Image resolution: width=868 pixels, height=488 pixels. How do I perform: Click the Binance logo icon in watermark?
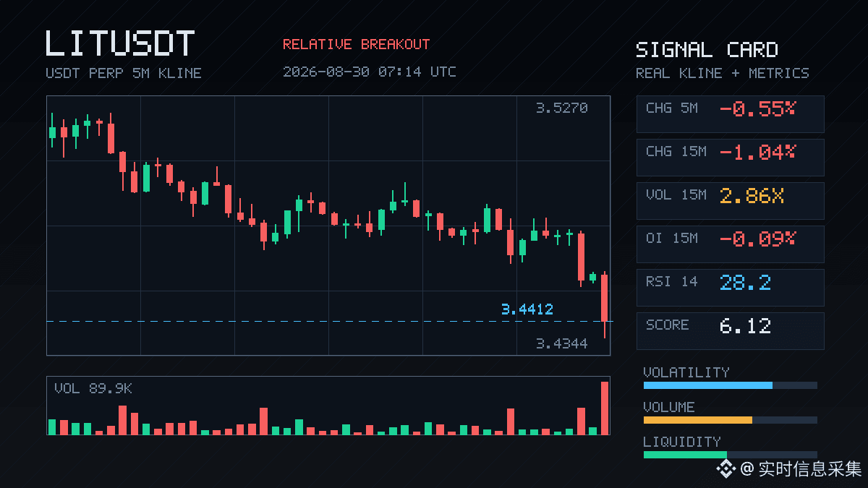point(726,469)
